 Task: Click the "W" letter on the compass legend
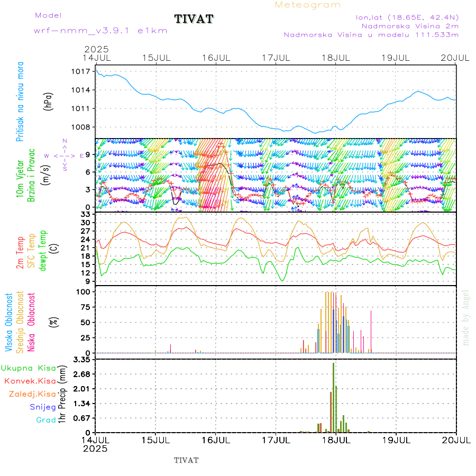click(x=47, y=155)
